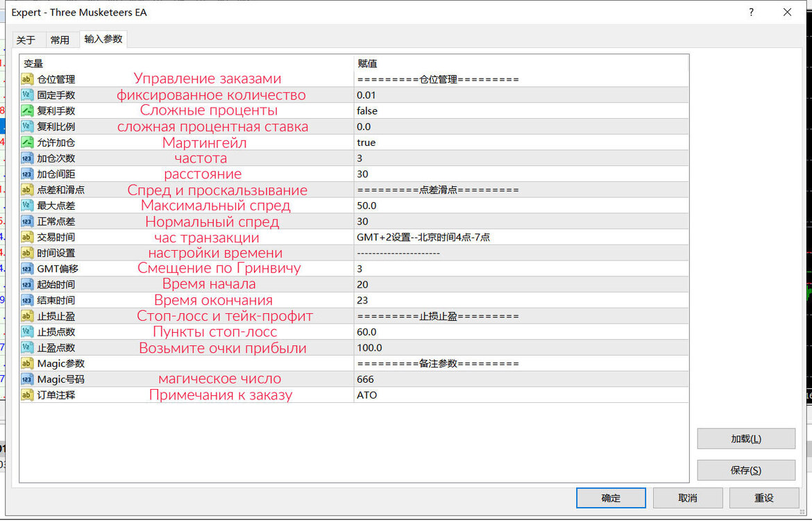Cancel the dialog with 取消
Viewport: 812px width, 521px height.
(688, 498)
